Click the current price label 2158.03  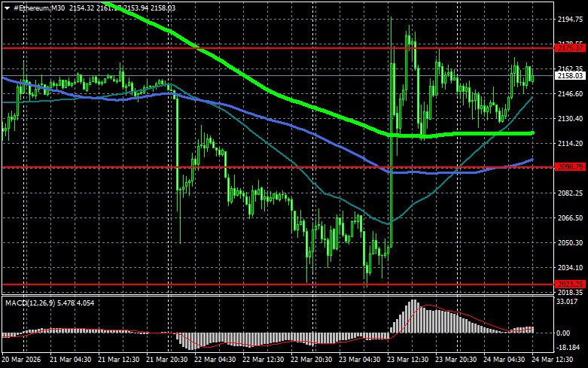(x=570, y=76)
